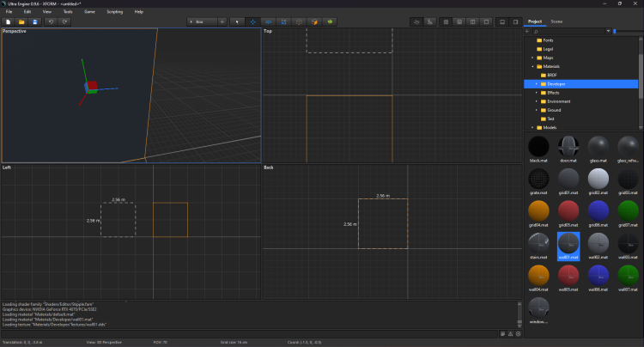Toggle the single viewport layout button
The height and width of the screenshot is (347, 644).
click(487, 21)
